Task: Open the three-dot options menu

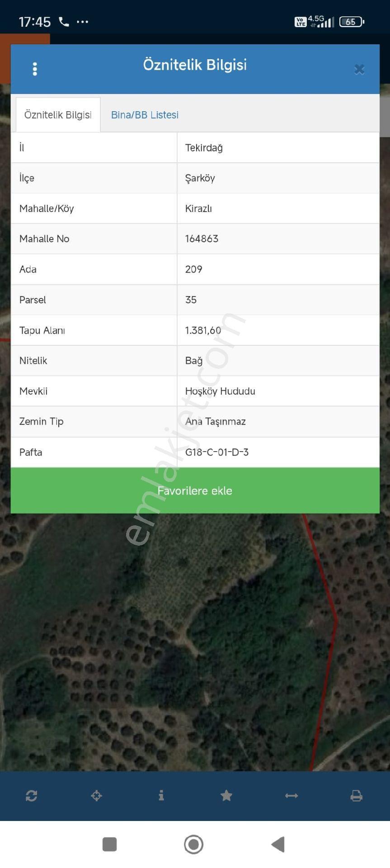Action: pyautogui.click(x=35, y=69)
